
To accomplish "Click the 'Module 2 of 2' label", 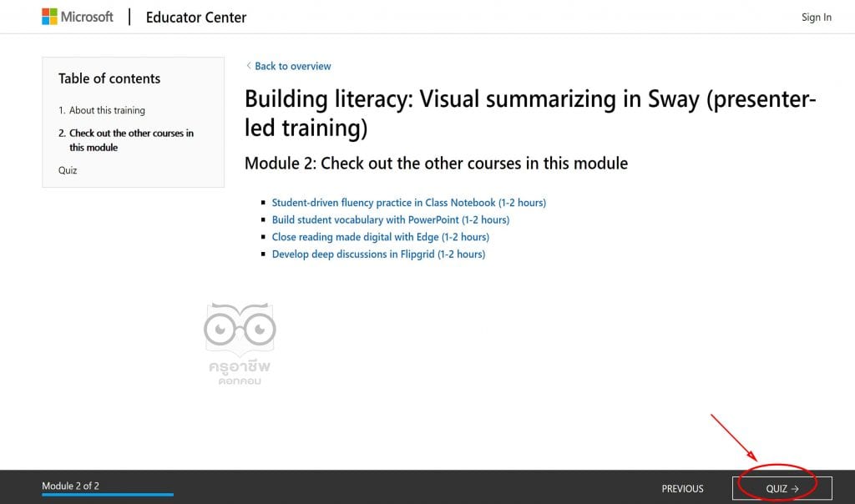I will click(70, 486).
